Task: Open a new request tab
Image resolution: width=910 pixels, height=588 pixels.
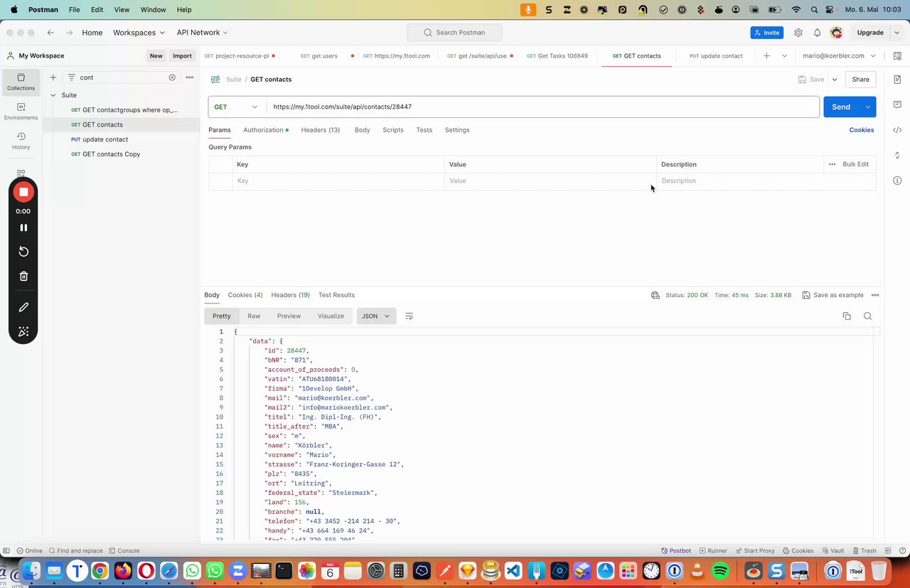Action: click(x=766, y=55)
